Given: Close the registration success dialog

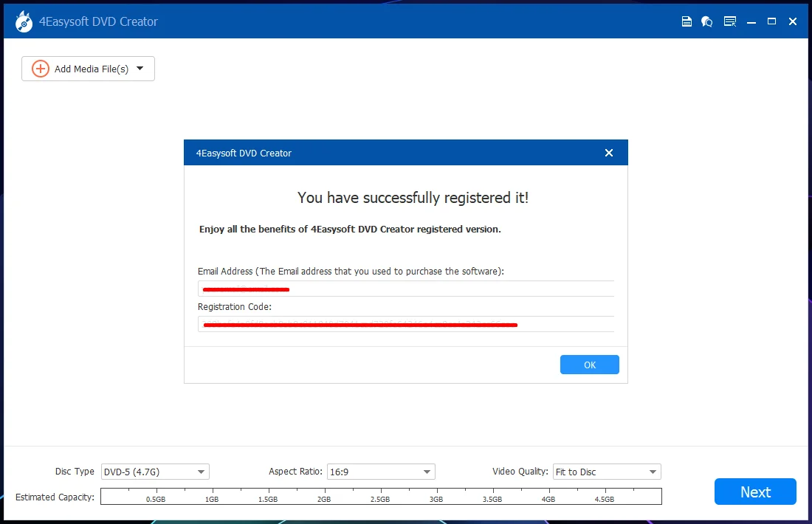Looking at the screenshot, I should coord(609,153).
